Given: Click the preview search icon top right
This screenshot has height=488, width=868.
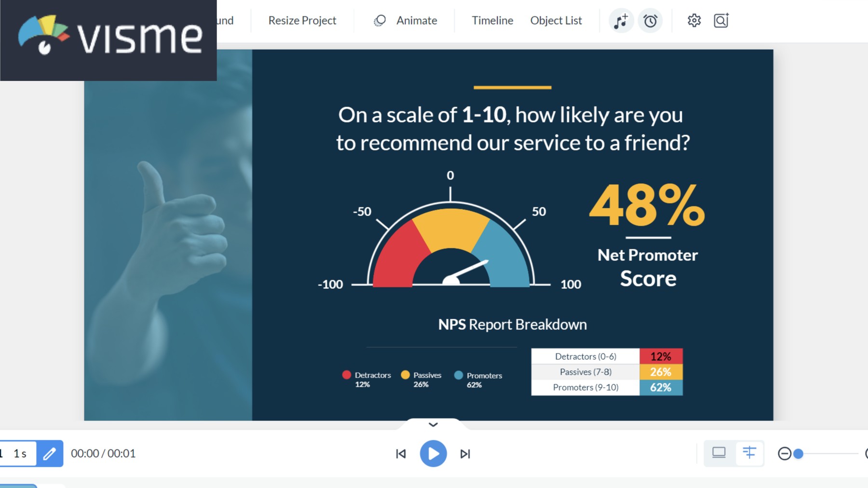Looking at the screenshot, I should pos(721,21).
